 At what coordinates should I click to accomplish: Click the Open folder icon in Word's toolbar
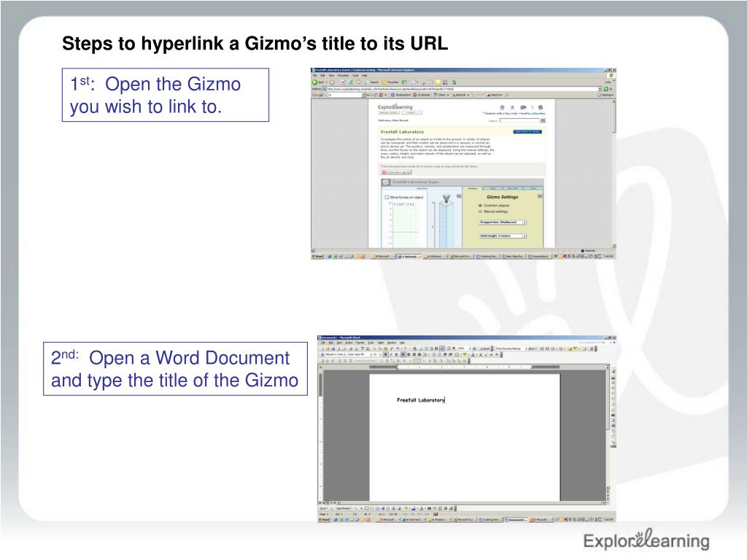coord(328,349)
